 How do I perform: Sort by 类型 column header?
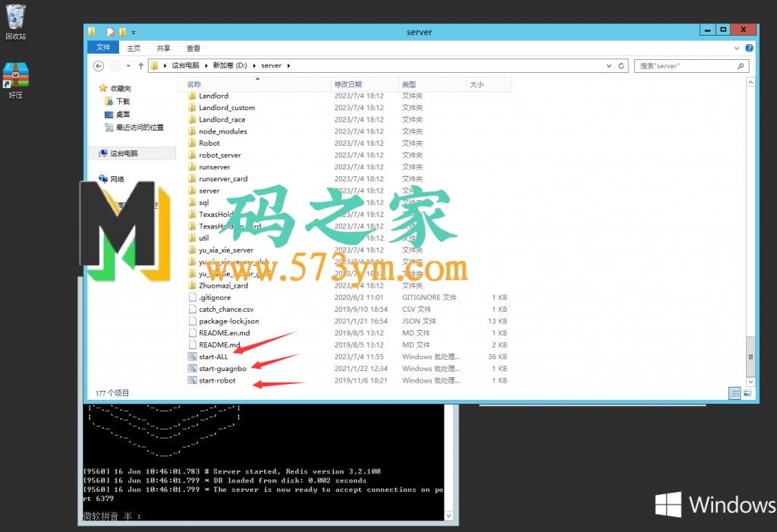pyautogui.click(x=433, y=84)
